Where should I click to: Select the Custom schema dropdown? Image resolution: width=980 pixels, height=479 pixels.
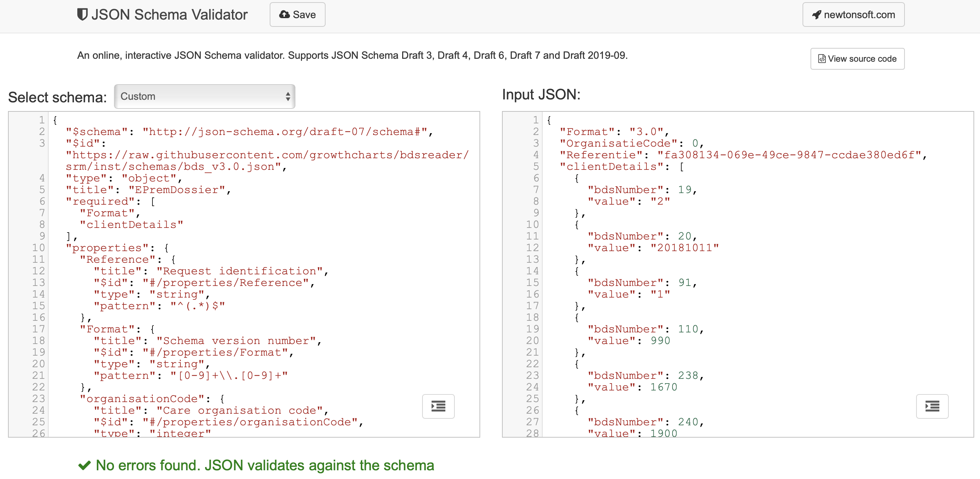204,95
